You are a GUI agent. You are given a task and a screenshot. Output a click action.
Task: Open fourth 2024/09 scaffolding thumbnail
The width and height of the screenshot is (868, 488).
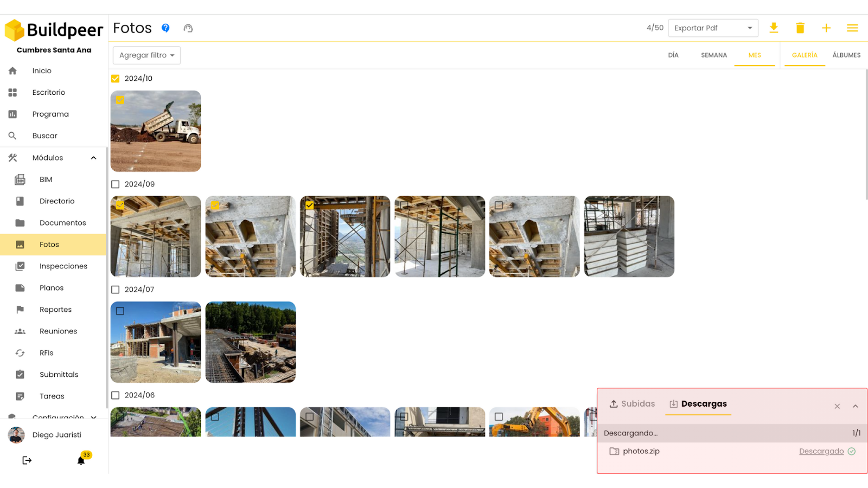tap(440, 236)
